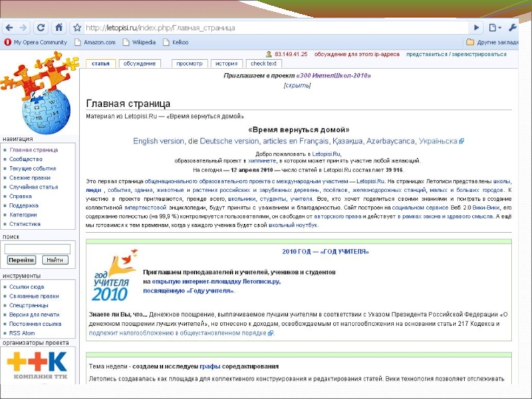This screenshot has width=532, height=399.
Task: Reload the page with refresh icon
Action: (x=41, y=28)
